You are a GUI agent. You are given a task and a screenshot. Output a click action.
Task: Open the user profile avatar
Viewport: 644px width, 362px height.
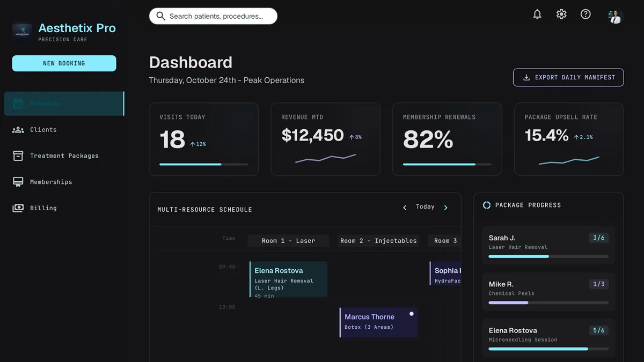[615, 16]
